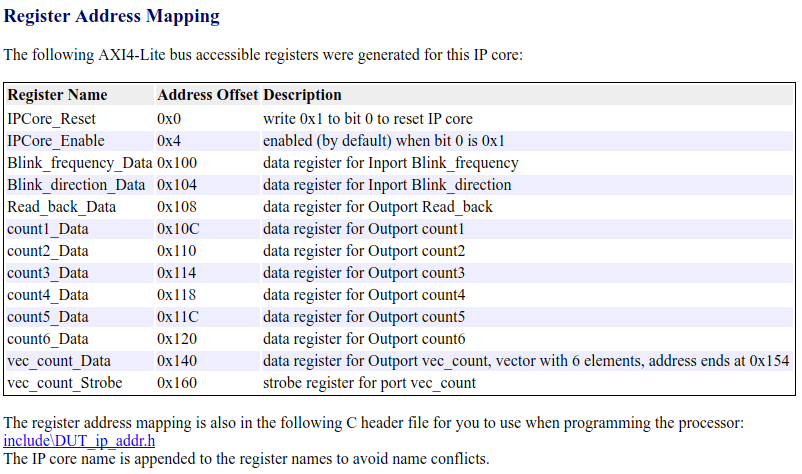Click the Description column header
The image size is (802, 474).
[x=302, y=96]
